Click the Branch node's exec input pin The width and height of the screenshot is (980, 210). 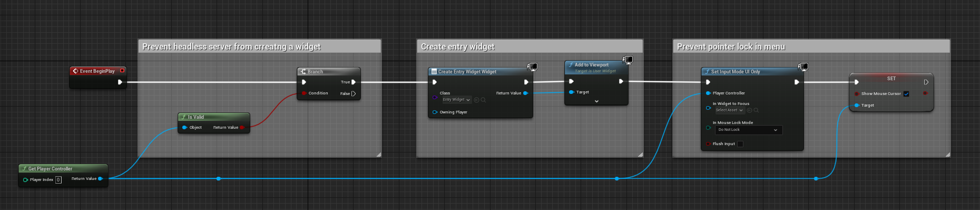[304, 82]
